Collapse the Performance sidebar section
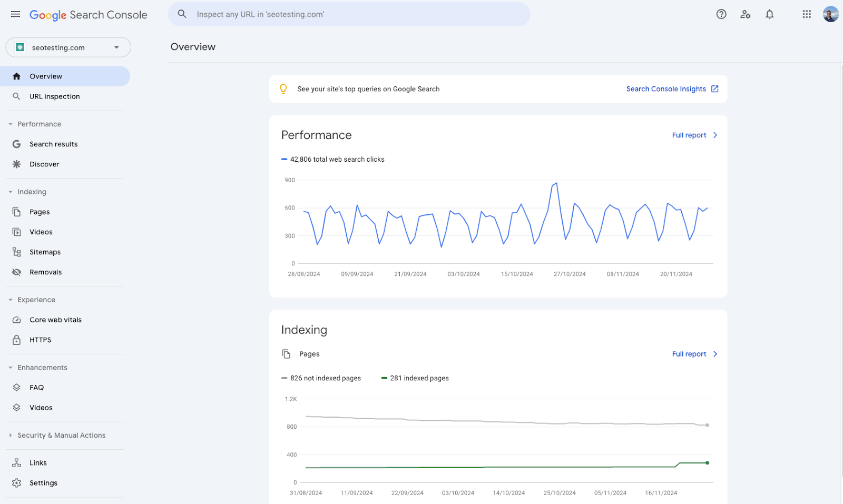The width and height of the screenshot is (843, 504). (x=11, y=124)
